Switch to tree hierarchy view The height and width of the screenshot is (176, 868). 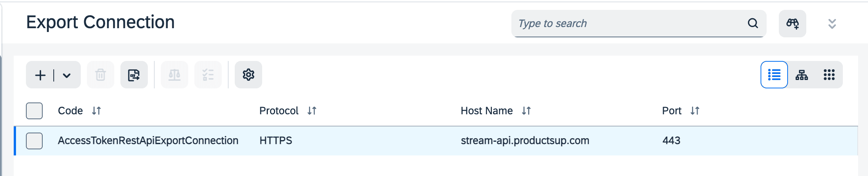802,75
